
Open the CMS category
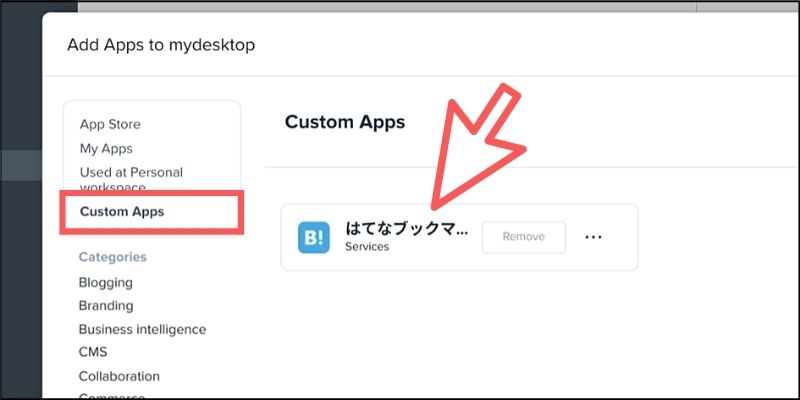pos(93,352)
